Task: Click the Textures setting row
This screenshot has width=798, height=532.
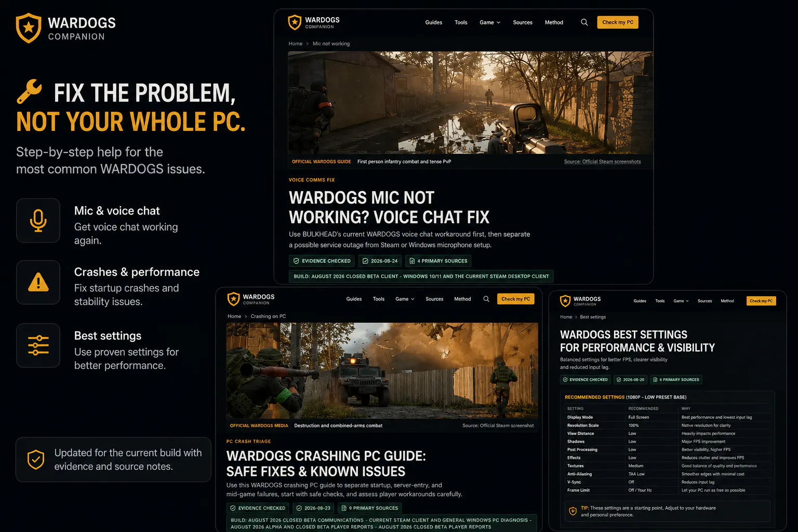Action: [668, 466]
